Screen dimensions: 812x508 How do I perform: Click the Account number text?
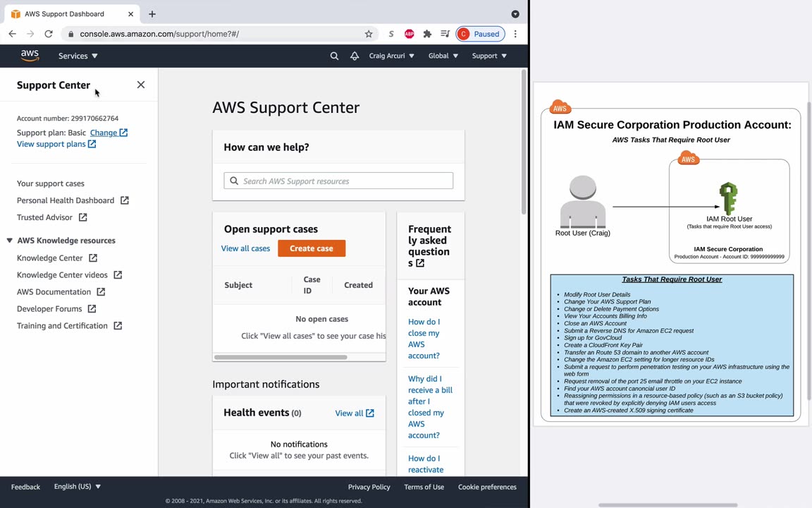point(68,119)
